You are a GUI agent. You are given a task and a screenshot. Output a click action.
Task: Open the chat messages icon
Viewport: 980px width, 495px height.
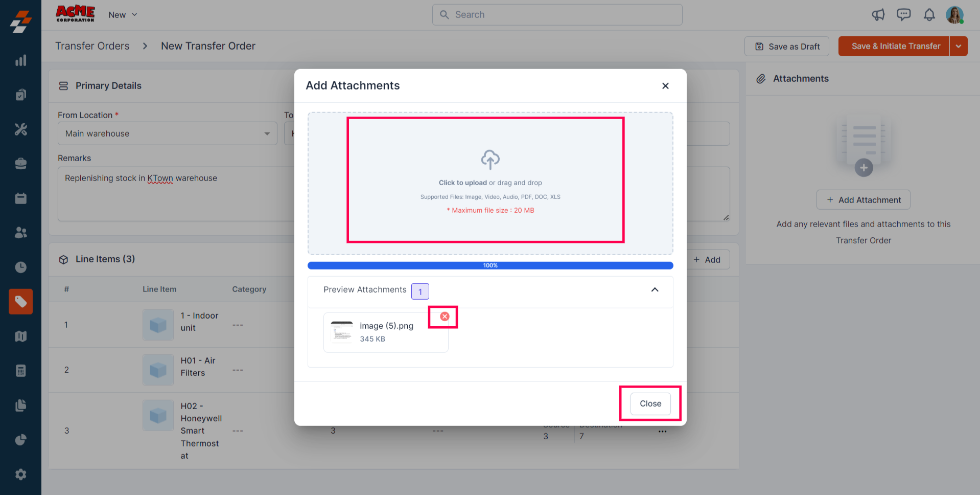pyautogui.click(x=904, y=15)
